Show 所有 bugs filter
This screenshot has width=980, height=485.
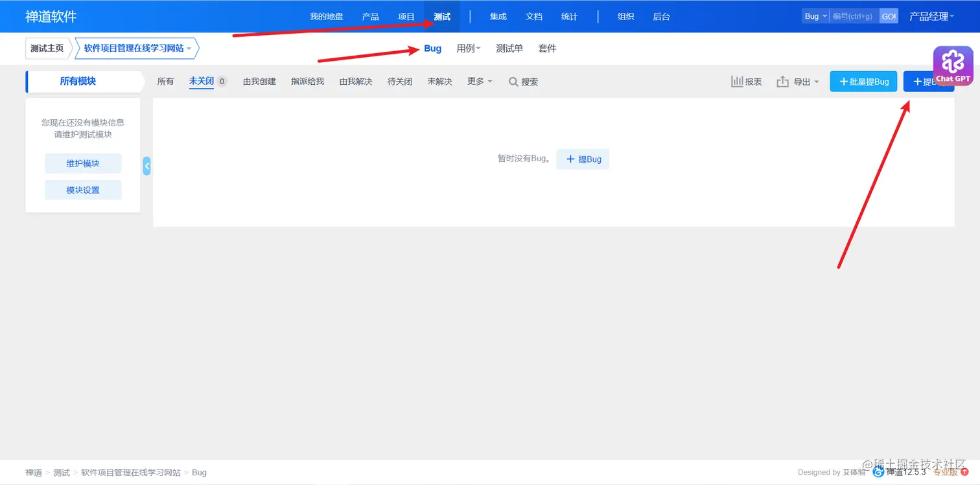click(x=166, y=82)
